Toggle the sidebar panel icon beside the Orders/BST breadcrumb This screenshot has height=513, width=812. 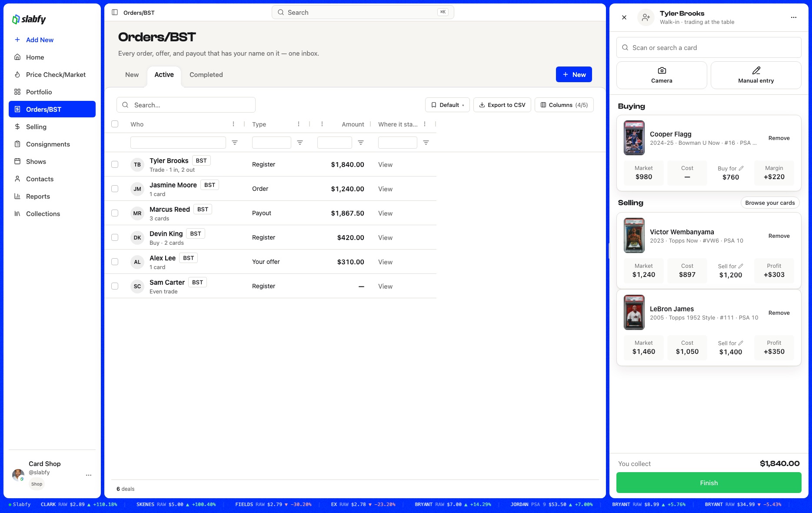(115, 13)
